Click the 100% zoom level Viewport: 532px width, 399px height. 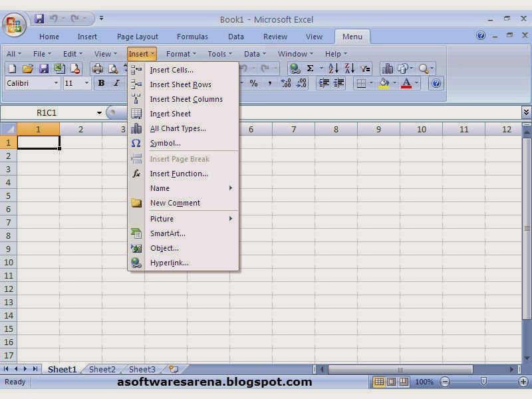(x=424, y=382)
